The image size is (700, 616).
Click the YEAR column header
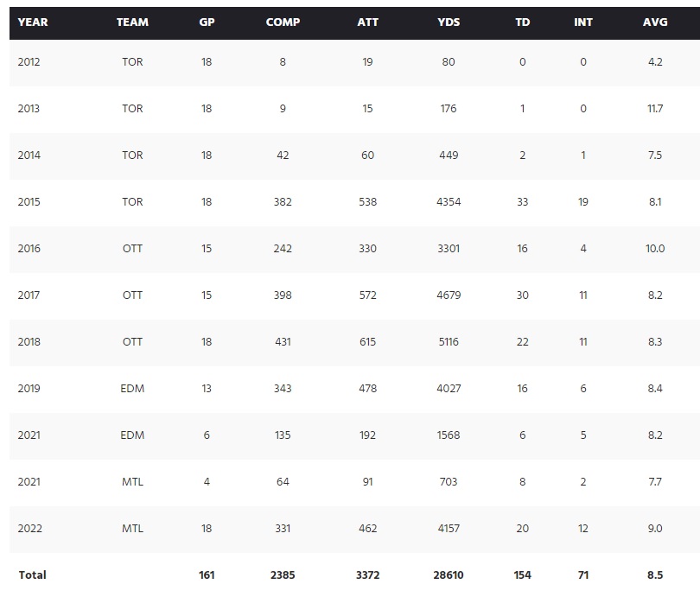click(33, 22)
